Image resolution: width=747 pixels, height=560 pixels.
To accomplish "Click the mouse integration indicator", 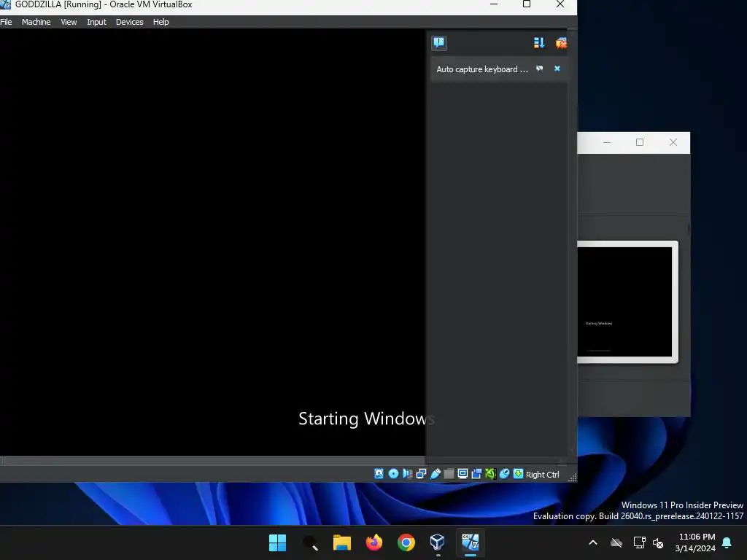I will (x=505, y=473).
